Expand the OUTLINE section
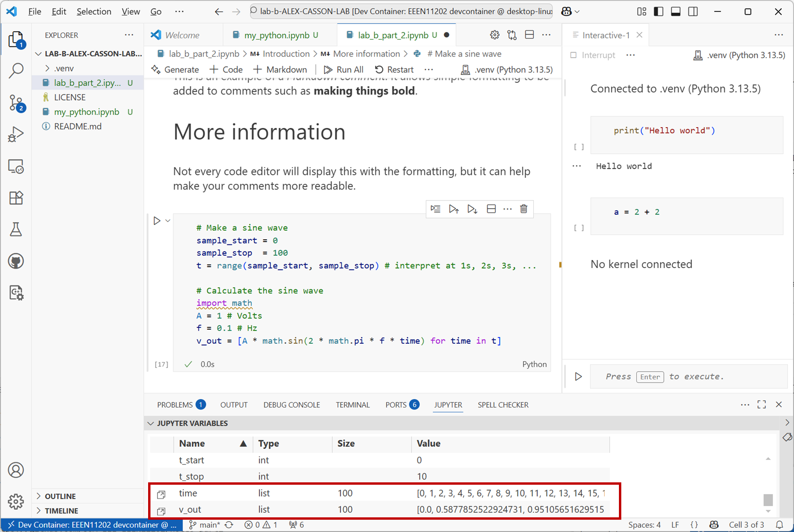The height and width of the screenshot is (532, 794). (x=39, y=496)
